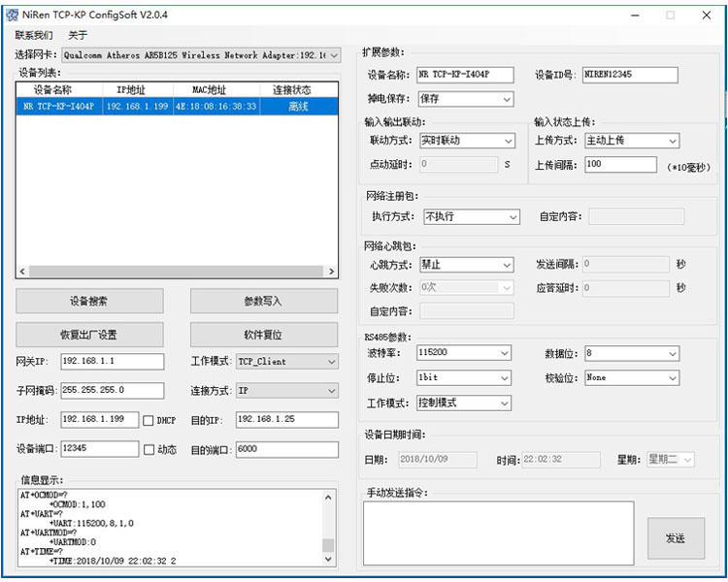Minimize the ConfigSoft window

click(x=635, y=16)
